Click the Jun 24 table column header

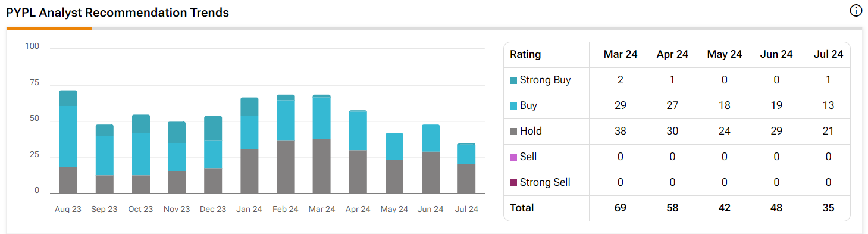point(776,54)
